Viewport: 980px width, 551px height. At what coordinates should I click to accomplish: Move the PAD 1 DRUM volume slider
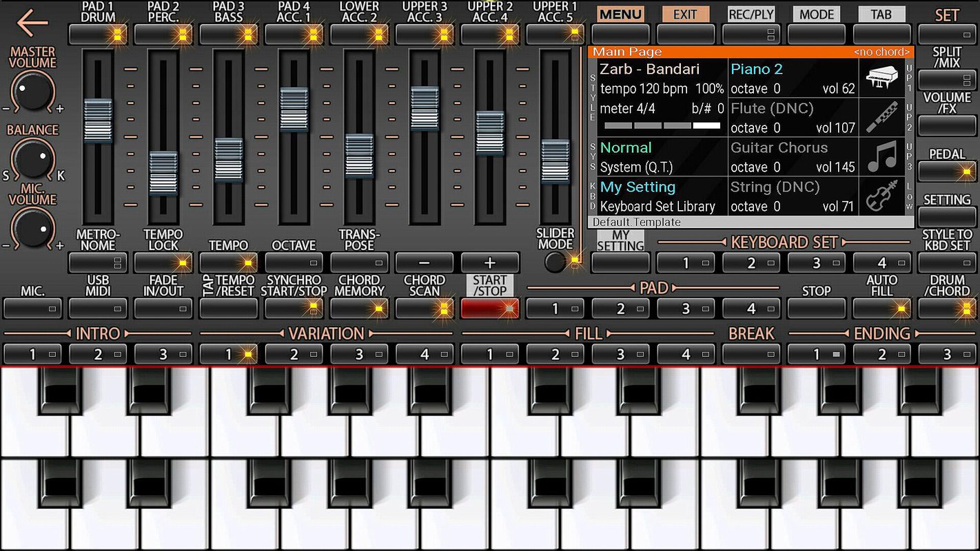pos(98,121)
